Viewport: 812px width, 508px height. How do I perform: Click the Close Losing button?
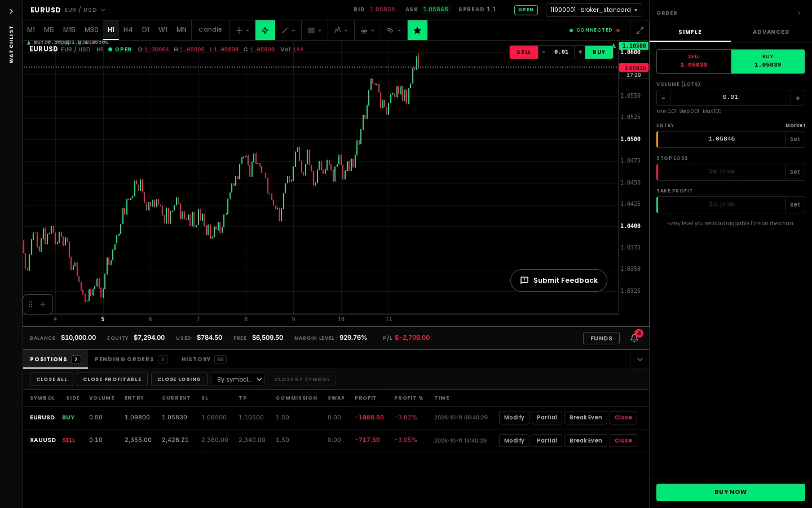[x=179, y=379]
